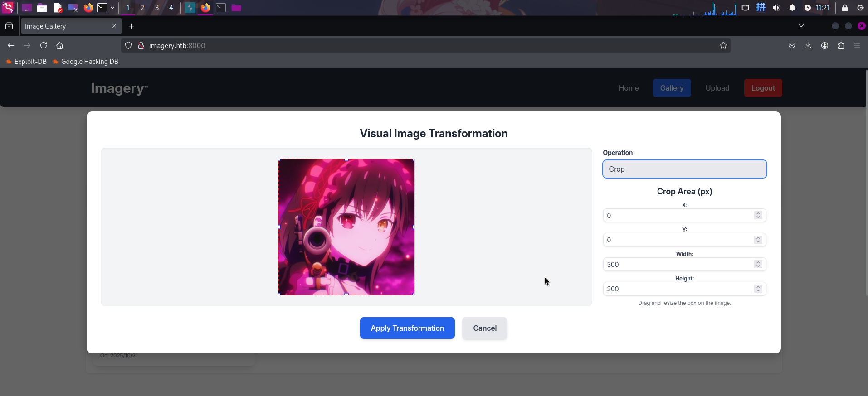868x396 pixels.
Task: Open the Operation dropdown showing Crop
Action: 685,169
